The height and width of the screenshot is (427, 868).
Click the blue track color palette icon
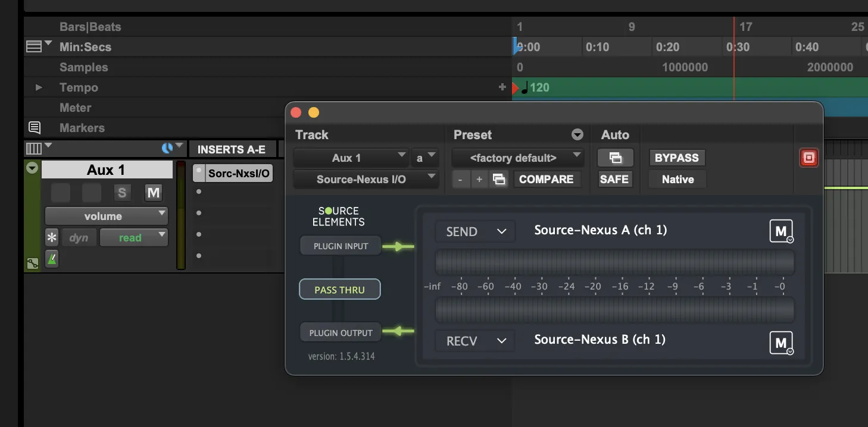167,148
